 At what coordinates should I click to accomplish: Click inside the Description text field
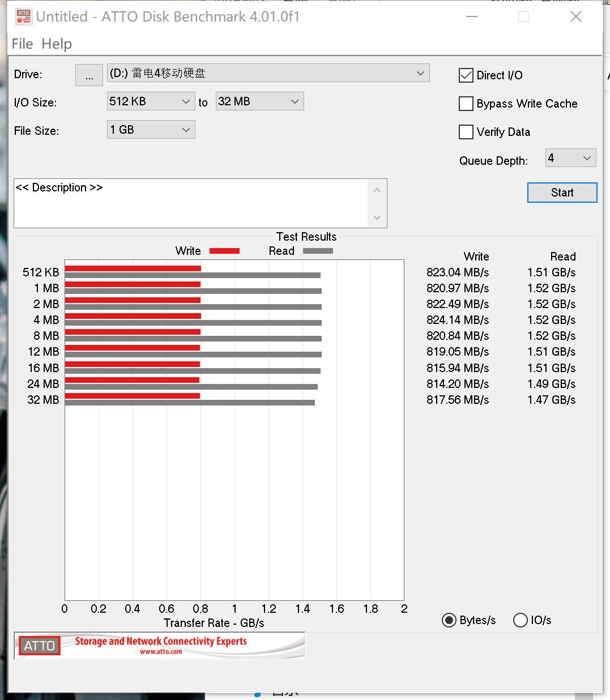point(193,203)
